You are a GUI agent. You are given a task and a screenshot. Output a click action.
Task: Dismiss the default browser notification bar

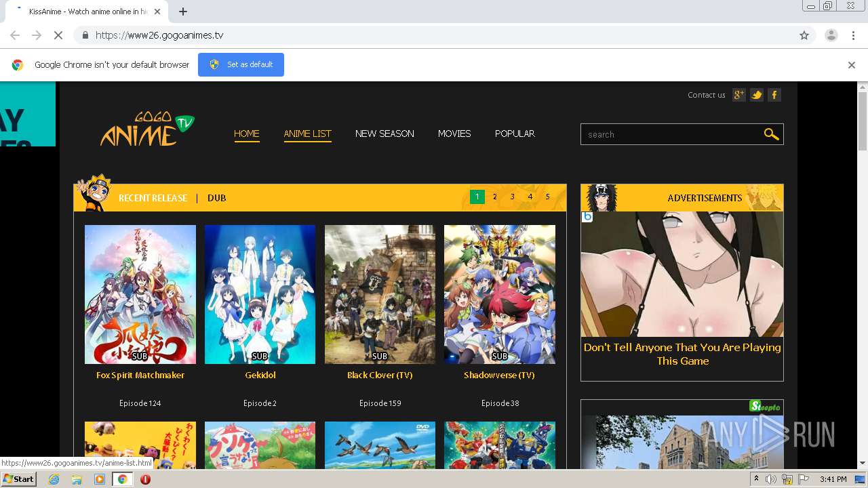[852, 65]
